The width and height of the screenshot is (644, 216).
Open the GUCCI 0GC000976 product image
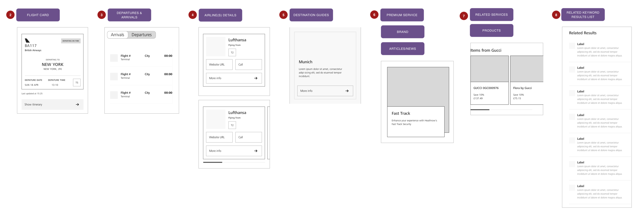tap(489, 69)
